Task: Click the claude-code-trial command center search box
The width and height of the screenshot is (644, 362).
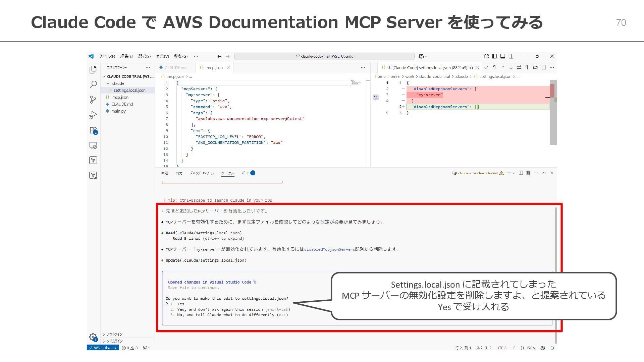Action: click(324, 56)
